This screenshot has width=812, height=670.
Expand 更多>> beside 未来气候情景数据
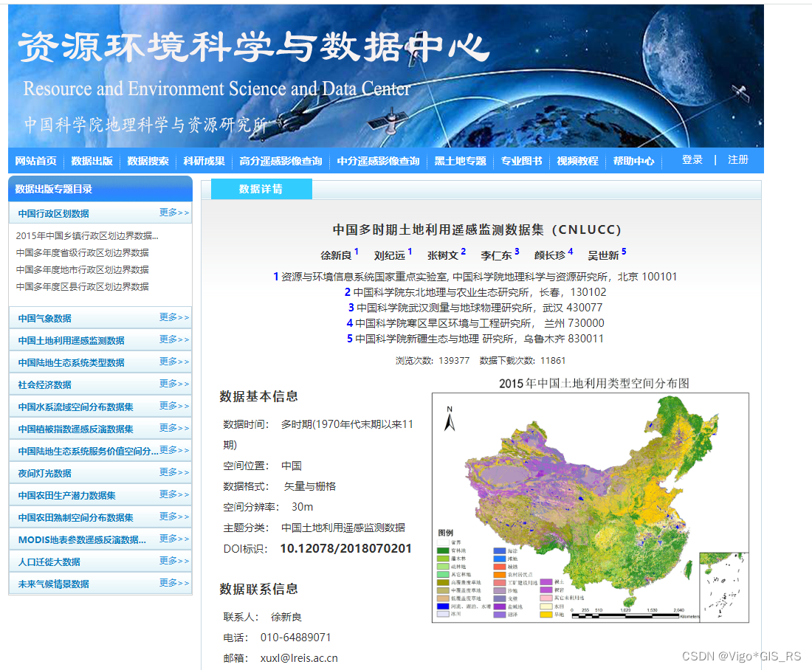coord(174,583)
